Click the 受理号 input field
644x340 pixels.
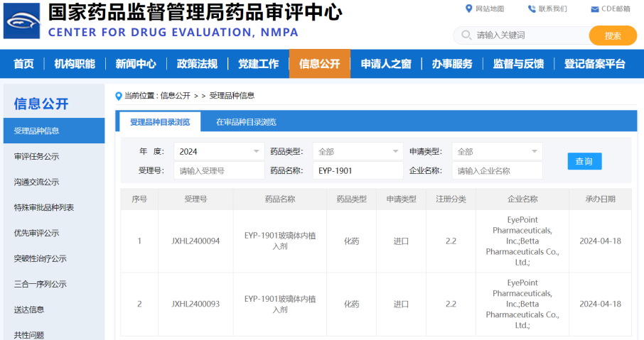point(219,170)
